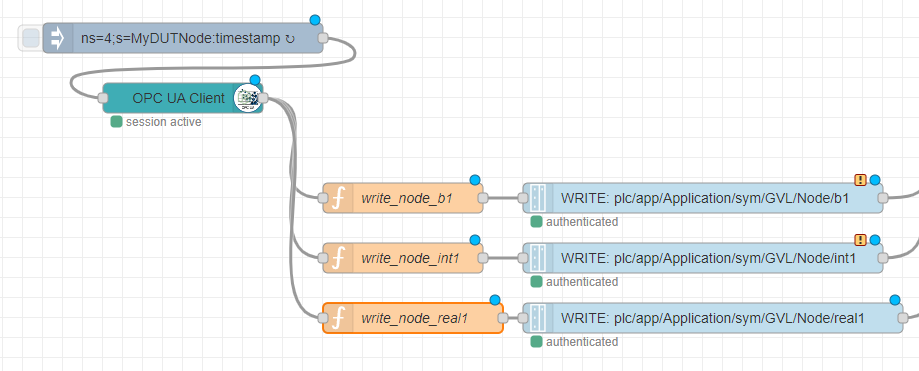This screenshot has height=371, width=919.
Task: Click the input port of write_node_b1
Action: coord(323,198)
